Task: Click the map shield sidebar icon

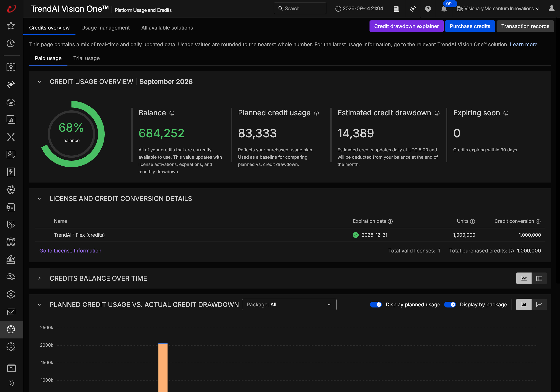Action: 11,67
